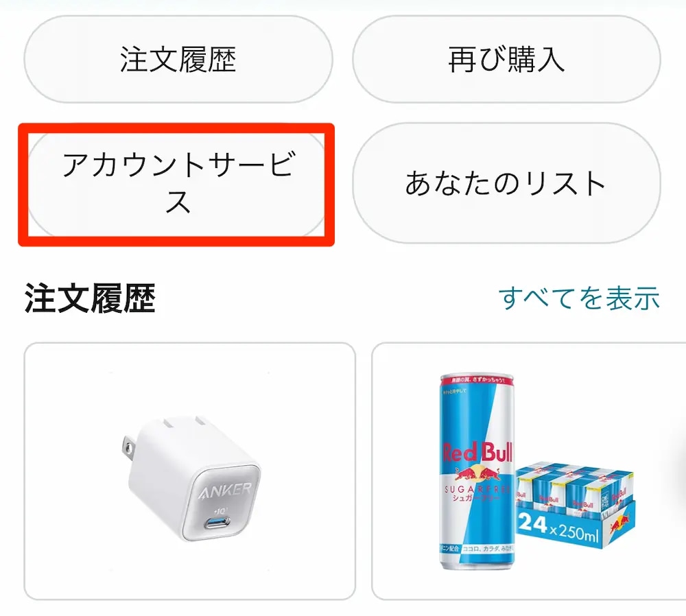Select the 再び購入 button
Screen dimensions: 686x616
pos(507,60)
